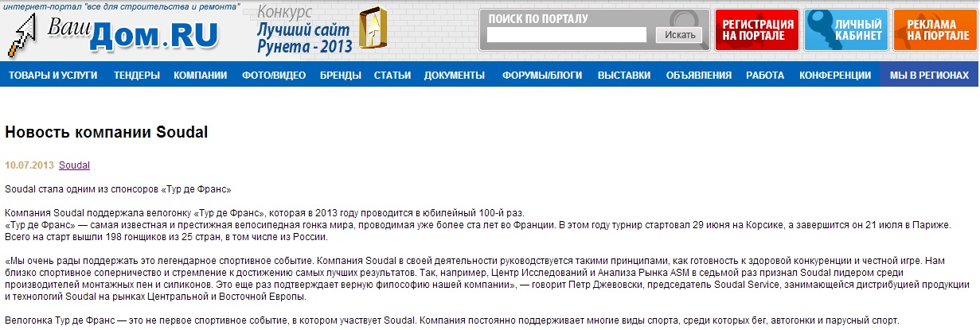Click paragraph starting Велогонка Тур де Франс
The width and height of the screenshot is (980, 330).
pyautogui.click(x=452, y=320)
